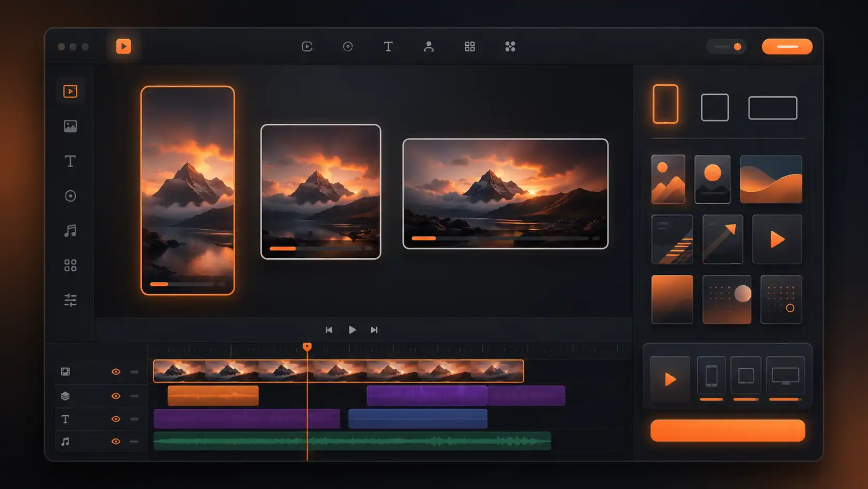
Task: Toggle visibility eye of the layers track
Action: pyautogui.click(x=116, y=396)
